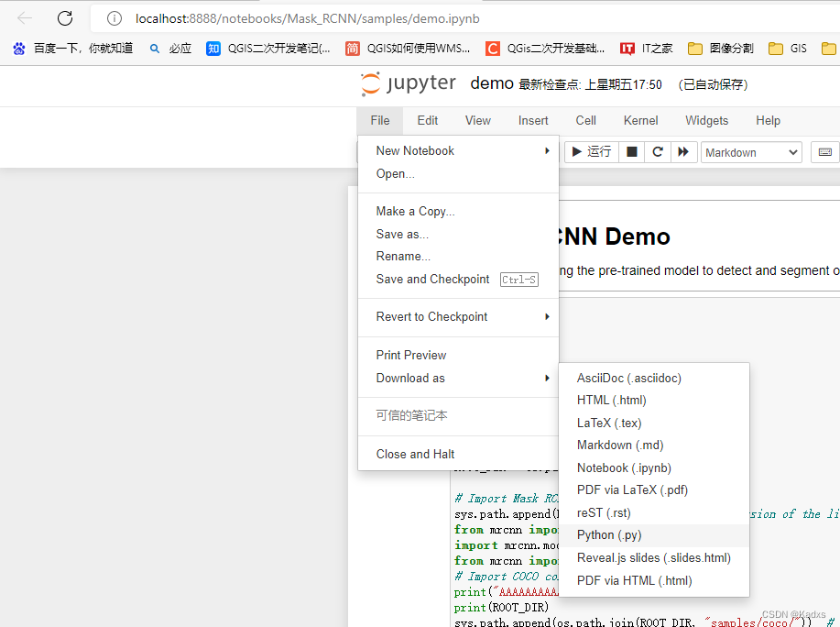Expand the New Notebook submenu
Image resolution: width=840 pixels, height=627 pixels.
click(459, 150)
